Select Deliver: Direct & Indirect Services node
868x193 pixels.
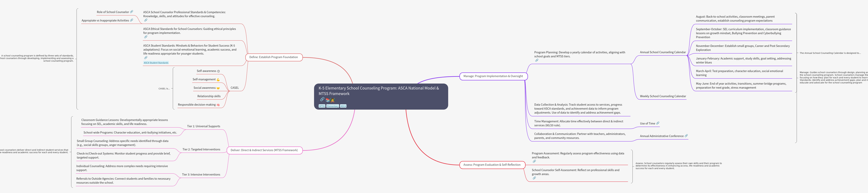coord(264,150)
